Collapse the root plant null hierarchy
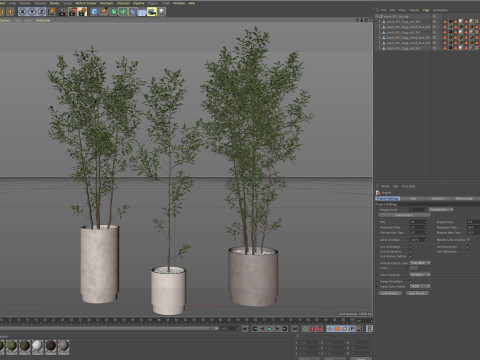Screen dimensions: 480x360 [377, 16]
